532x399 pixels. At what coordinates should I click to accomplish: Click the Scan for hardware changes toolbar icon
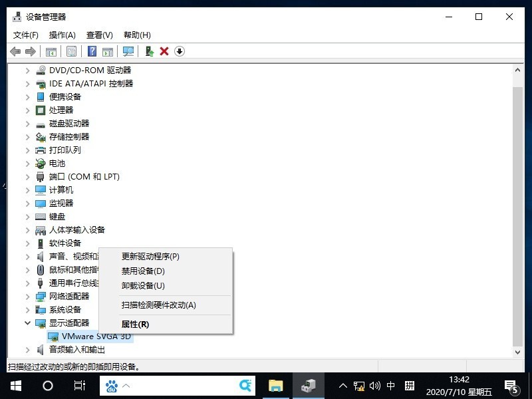pos(127,51)
